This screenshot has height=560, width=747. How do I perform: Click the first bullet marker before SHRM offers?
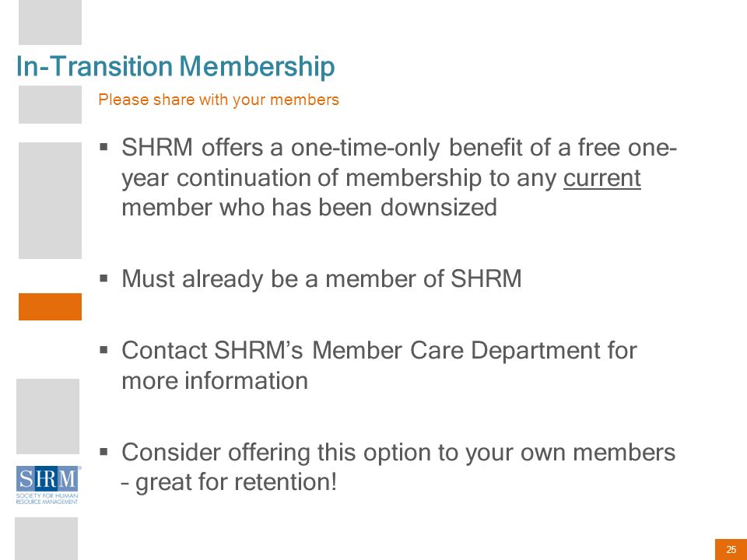tap(103, 146)
